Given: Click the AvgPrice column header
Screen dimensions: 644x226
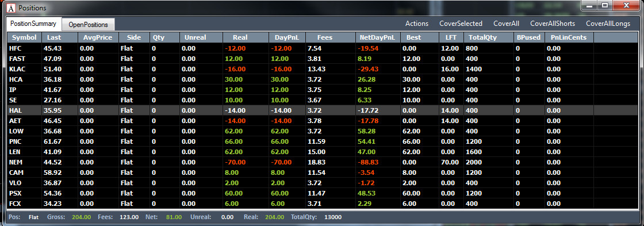Looking at the screenshot, I should pos(98,37).
